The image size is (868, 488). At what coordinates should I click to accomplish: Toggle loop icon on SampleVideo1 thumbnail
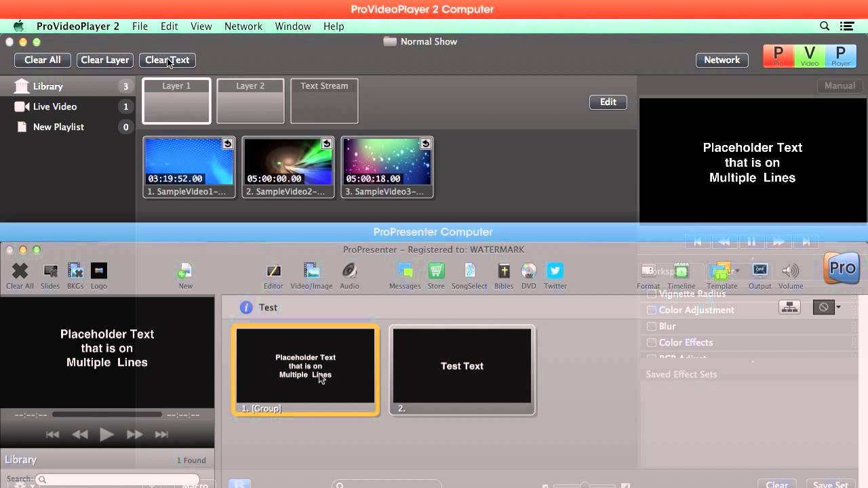[x=227, y=144]
